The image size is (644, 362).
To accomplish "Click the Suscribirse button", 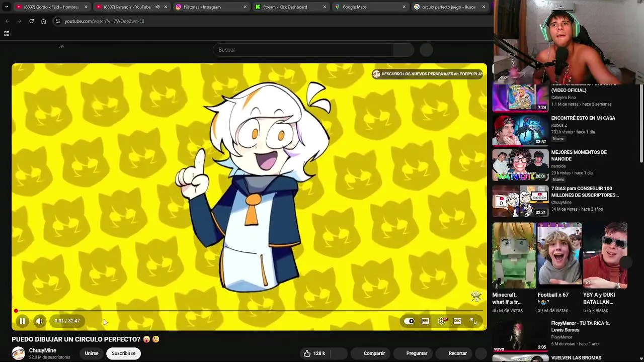I will pos(124,353).
